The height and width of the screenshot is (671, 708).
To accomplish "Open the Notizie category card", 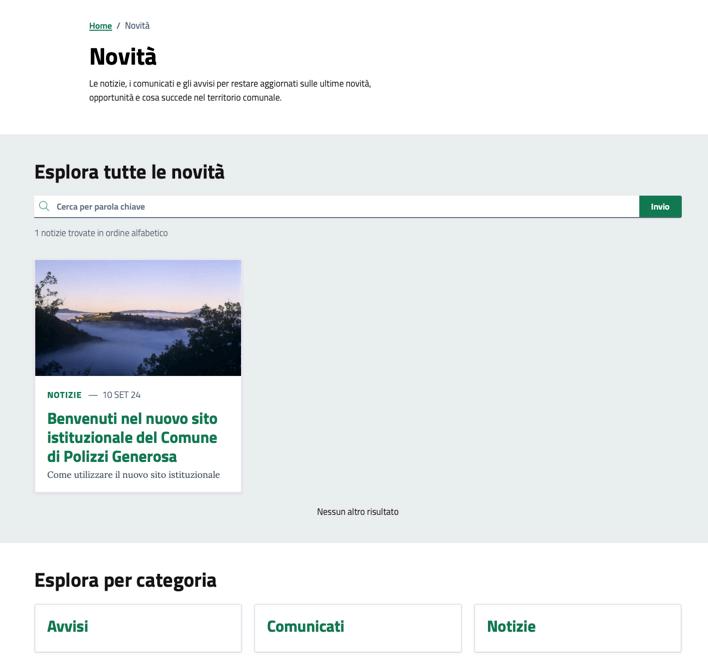I will pyautogui.click(x=578, y=628).
